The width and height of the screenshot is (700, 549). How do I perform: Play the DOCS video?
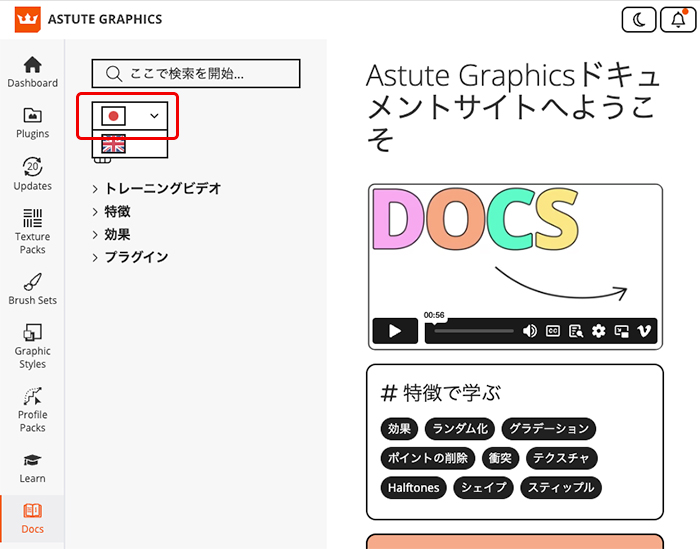395,331
